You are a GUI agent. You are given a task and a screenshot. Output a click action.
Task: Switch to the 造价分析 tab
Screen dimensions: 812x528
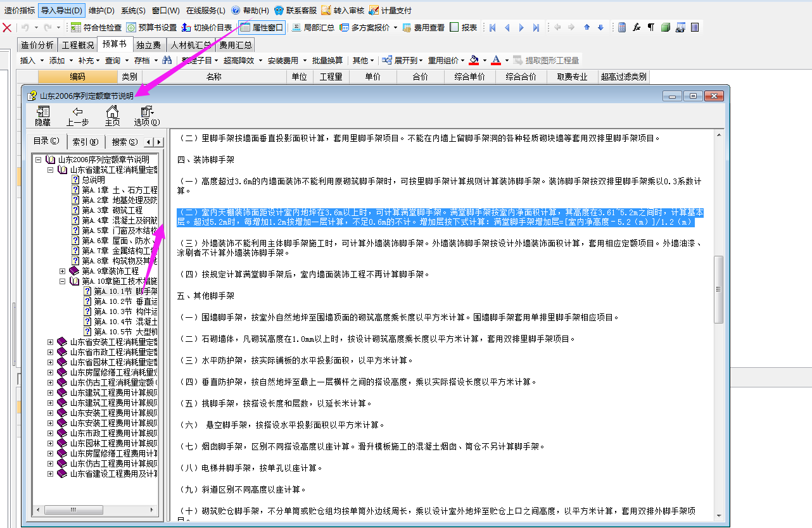[37, 45]
